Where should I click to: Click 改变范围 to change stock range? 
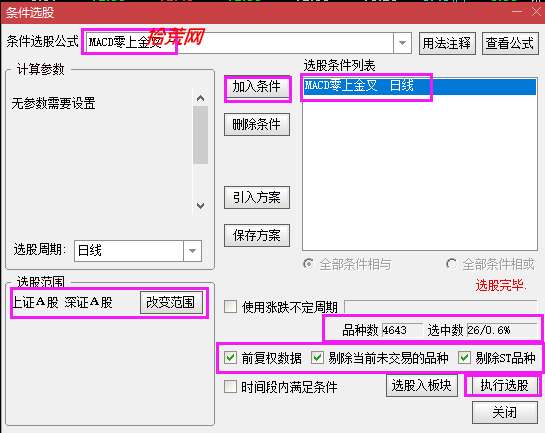171,302
